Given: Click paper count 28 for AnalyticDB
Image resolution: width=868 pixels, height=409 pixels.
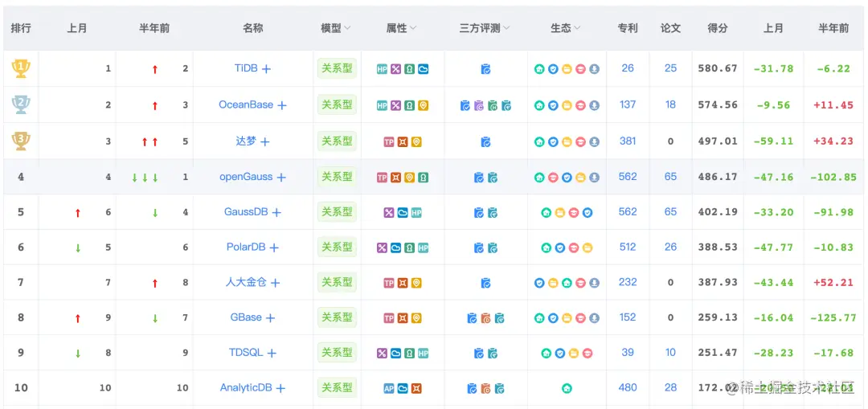Looking at the screenshot, I should tap(670, 387).
